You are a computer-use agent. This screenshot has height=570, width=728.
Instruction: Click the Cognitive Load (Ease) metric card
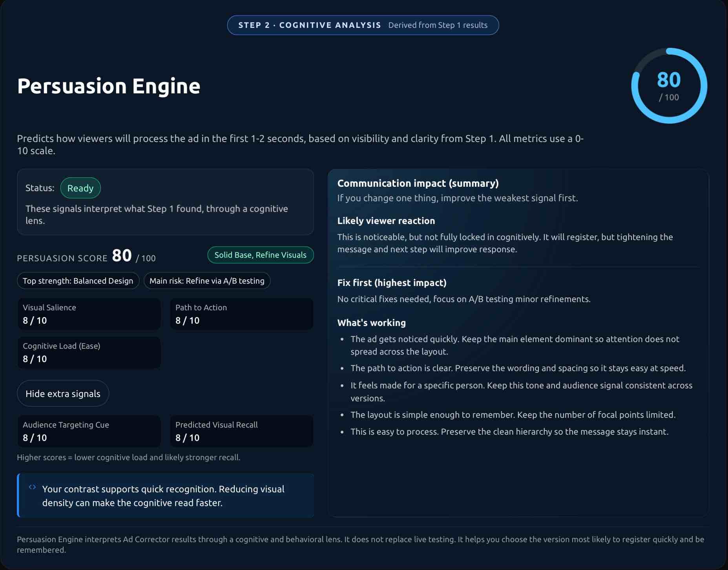point(89,352)
